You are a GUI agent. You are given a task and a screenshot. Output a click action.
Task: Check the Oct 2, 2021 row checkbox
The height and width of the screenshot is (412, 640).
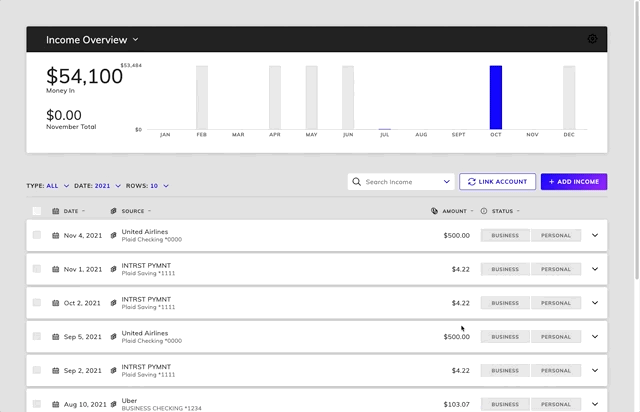pos(37,303)
